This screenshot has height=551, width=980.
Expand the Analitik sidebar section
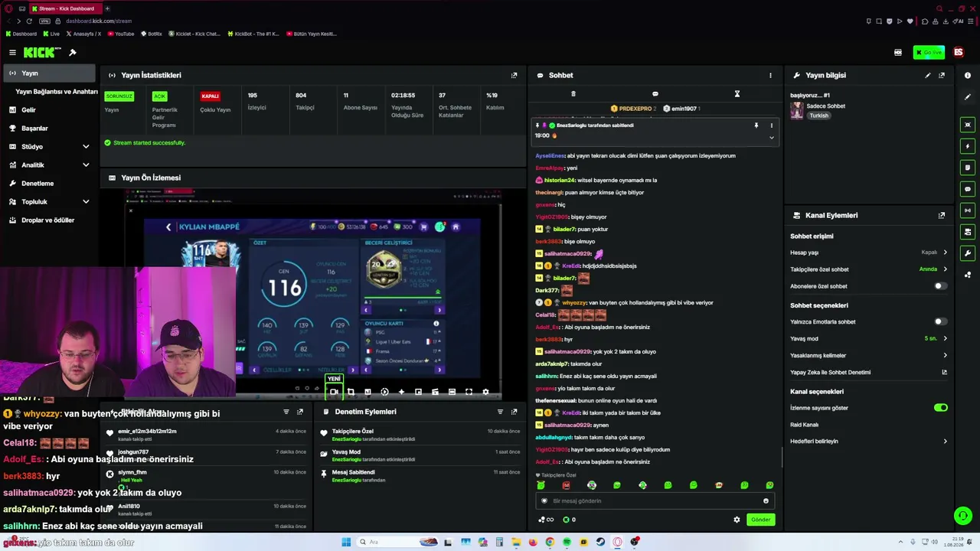point(86,165)
